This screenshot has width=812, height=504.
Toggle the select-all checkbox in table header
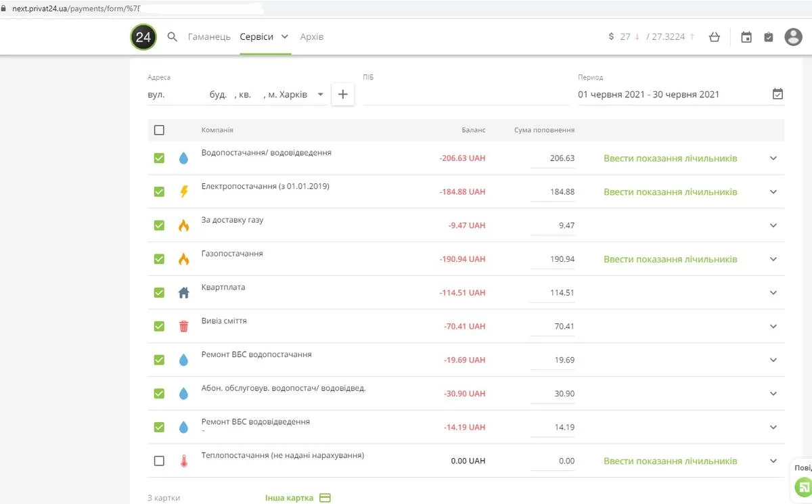[x=159, y=131]
